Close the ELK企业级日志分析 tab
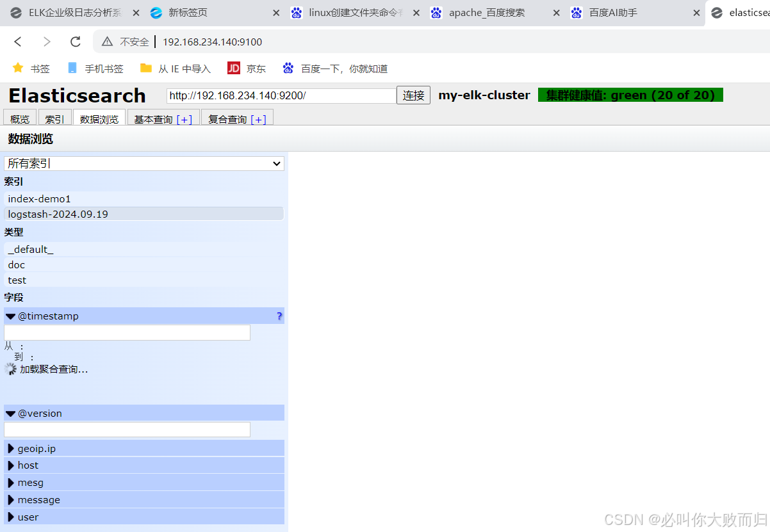The image size is (770, 532). pyautogui.click(x=136, y=13)
